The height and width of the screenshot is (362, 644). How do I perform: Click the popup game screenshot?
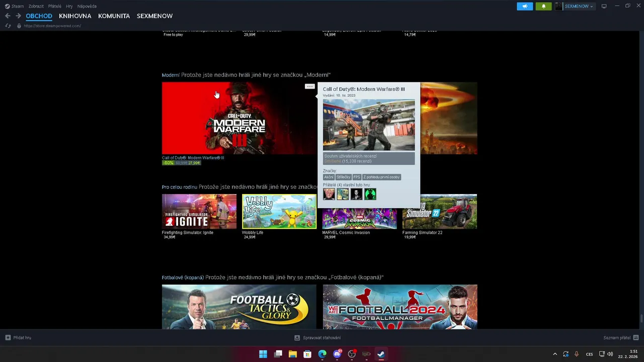pos(369,125)
